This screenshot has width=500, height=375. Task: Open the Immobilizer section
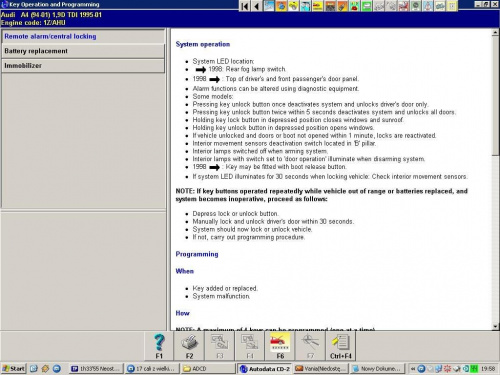83,66
